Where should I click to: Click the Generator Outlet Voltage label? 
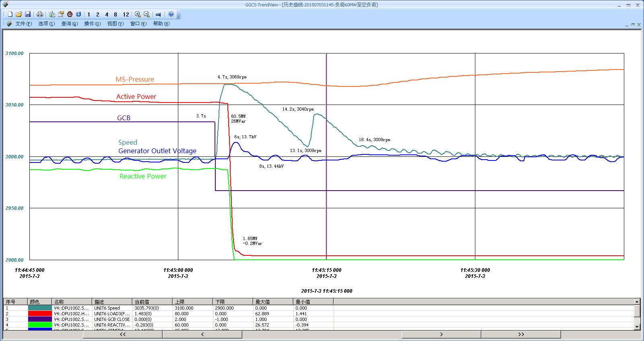coord(157,151)
